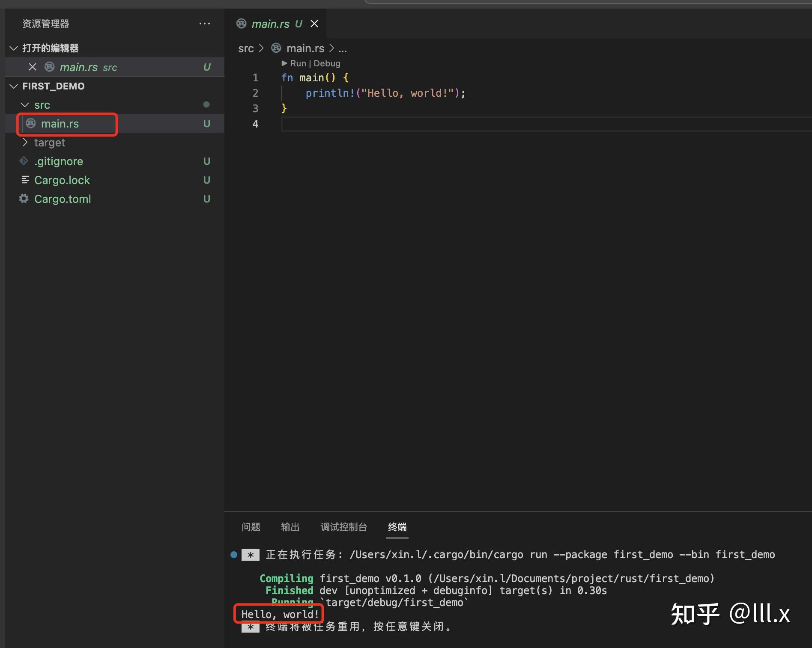The width and height of the screenshot is (812, 648).
Task: Click the 资源管理器 panel title
Action: tap(46, 24)
